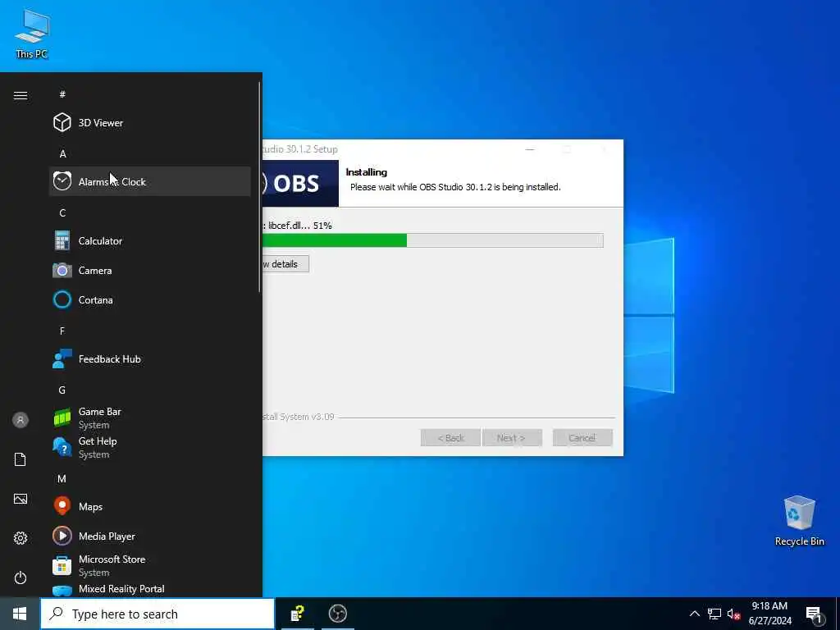Open Microsoft Store
The width and height of the screenshot is (840, 630).
[149, 566]
